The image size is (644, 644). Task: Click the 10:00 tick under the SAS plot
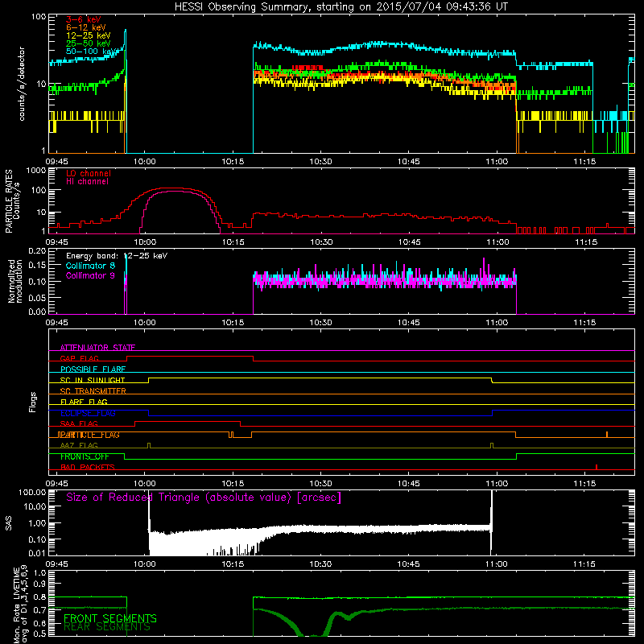(145, 564)
